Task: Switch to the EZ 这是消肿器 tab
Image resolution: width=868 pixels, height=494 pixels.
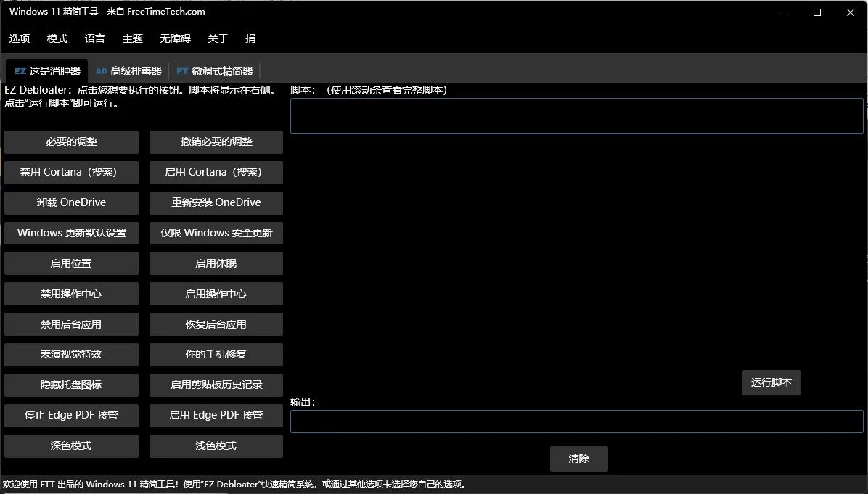Action: coord(47,71)
